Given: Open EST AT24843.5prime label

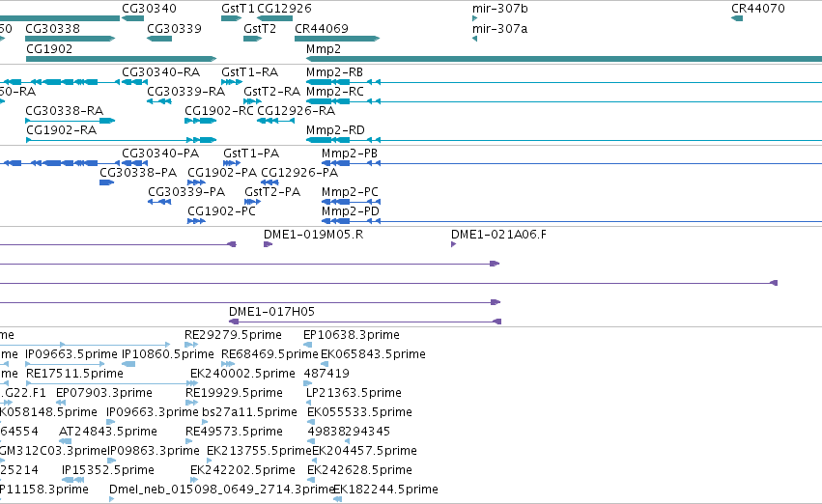Looking at the screenshot, I should (107, 432).
